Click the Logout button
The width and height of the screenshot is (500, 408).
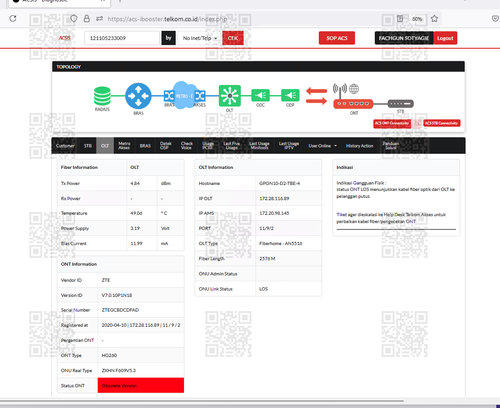point(445,38)
